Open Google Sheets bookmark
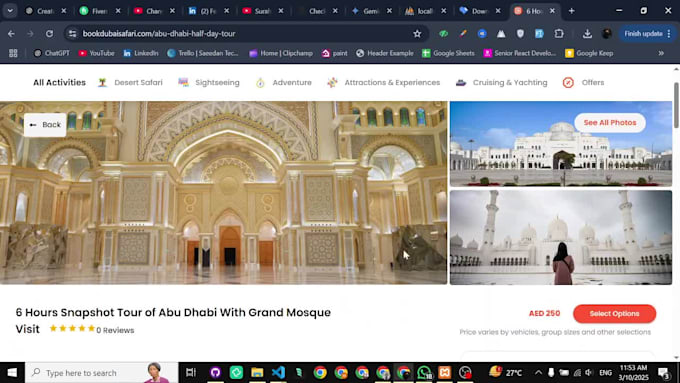 [x=448, y=53]
